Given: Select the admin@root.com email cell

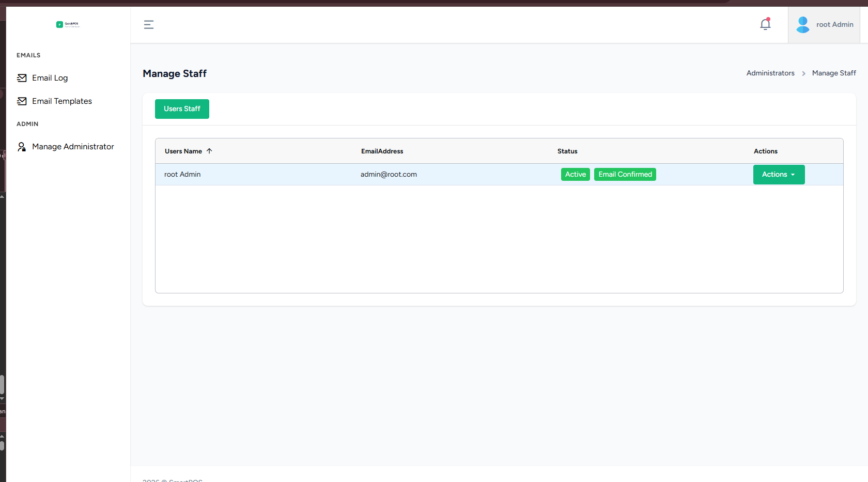Looking at the screenshot, I should 389,175.
